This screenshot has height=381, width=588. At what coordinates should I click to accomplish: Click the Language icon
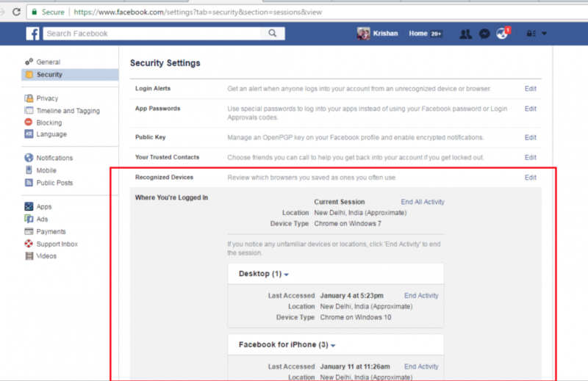[29, 134]
